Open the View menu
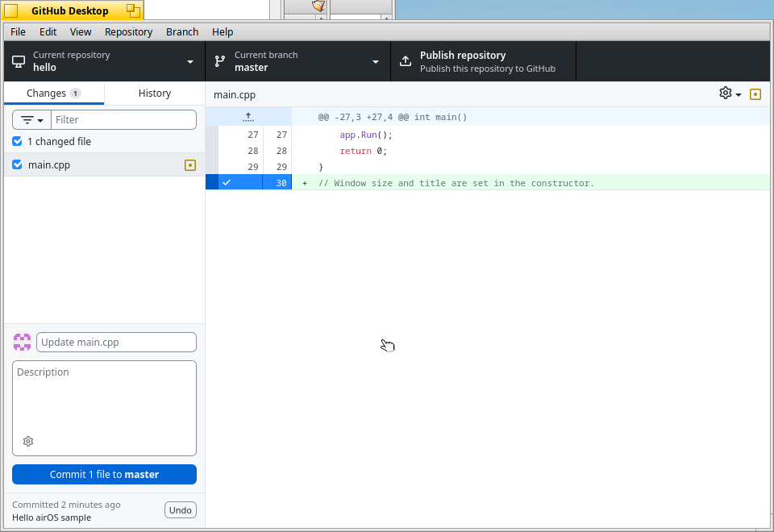Image resolution: width=774 pixels, height=532 pixels. click(81, 32)
